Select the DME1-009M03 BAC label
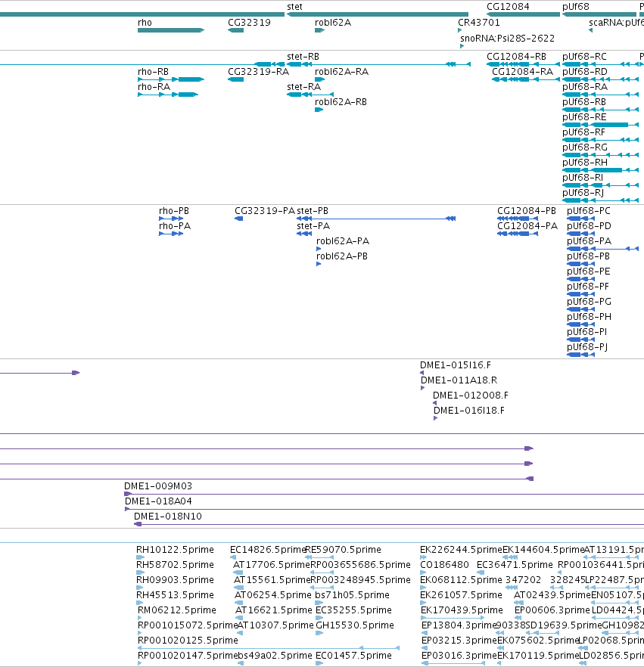 [158, 486]
